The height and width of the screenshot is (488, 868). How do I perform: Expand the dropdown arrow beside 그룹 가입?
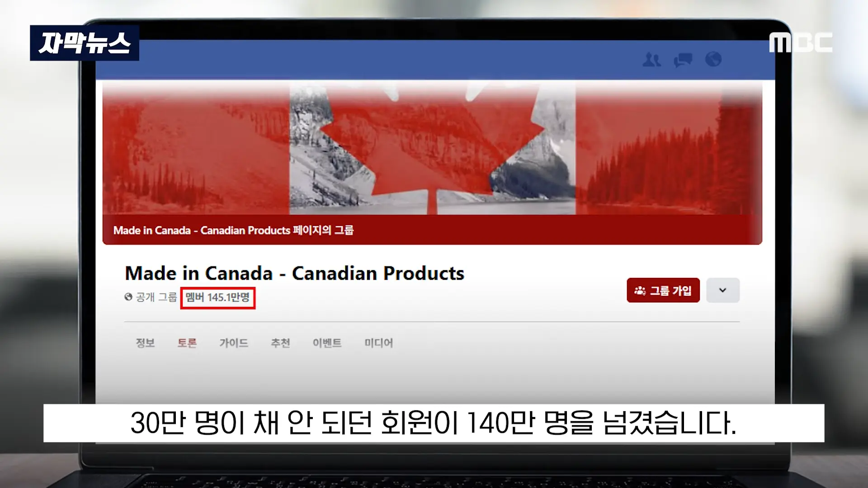[x=722, y=290]
